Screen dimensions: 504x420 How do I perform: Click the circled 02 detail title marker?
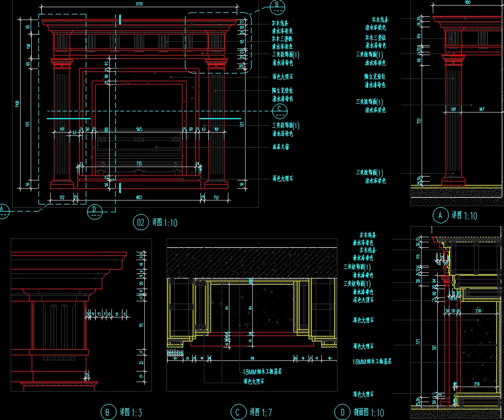point(141,222)
